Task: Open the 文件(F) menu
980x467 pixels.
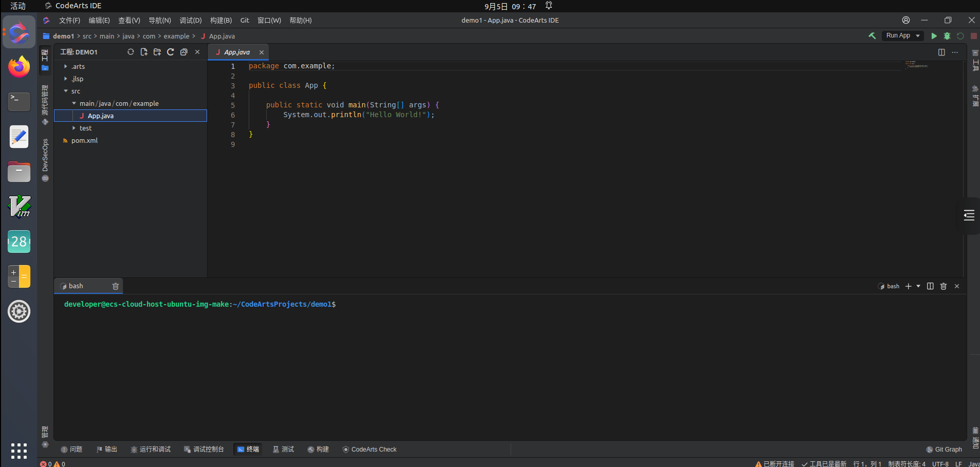Action: [69, 21]
